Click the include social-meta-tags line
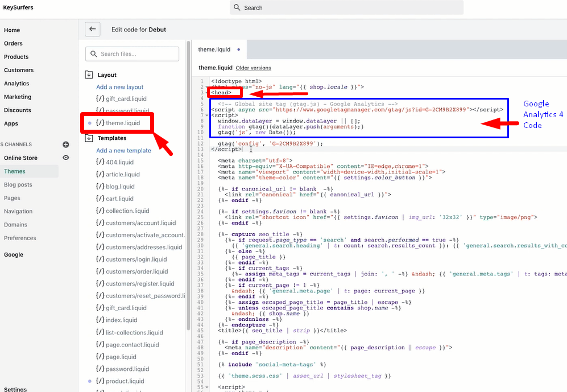The image size is (567, 392). [272, 365]
